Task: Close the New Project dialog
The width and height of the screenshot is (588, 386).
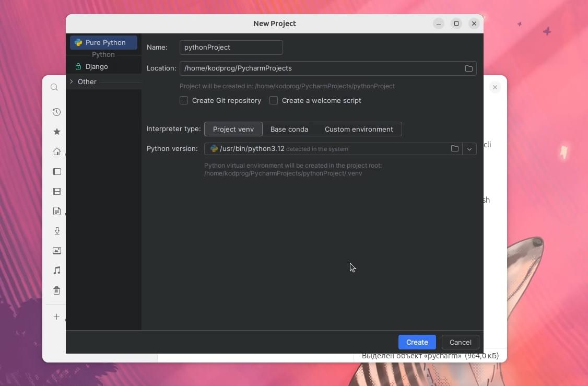Action: click(474, 24)
